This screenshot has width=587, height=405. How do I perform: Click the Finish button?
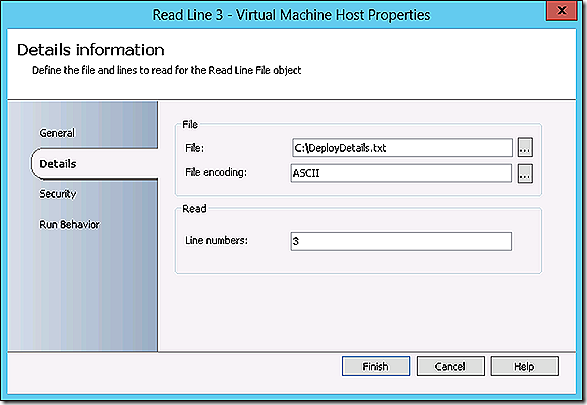coord(375,366)
